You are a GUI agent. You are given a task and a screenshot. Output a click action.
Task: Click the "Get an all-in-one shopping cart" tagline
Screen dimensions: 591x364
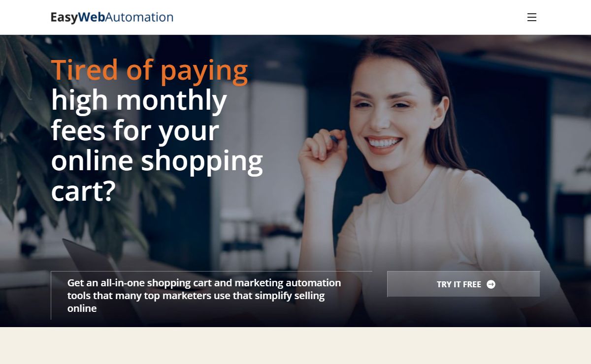tap(204, 296)
